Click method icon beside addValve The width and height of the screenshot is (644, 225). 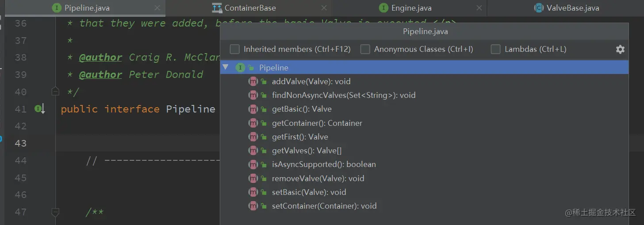tap(253, 81)
